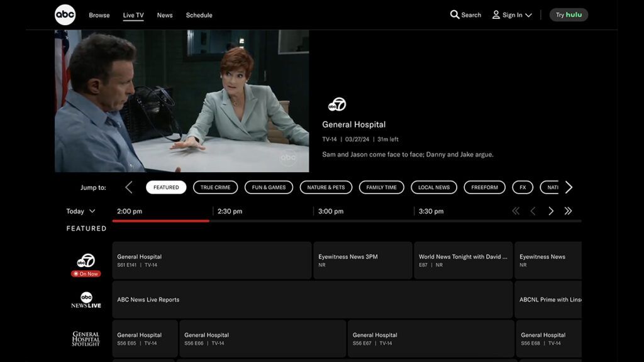Click the episode description text
This screenshot has height=362, width=644.
click(408, 155)
